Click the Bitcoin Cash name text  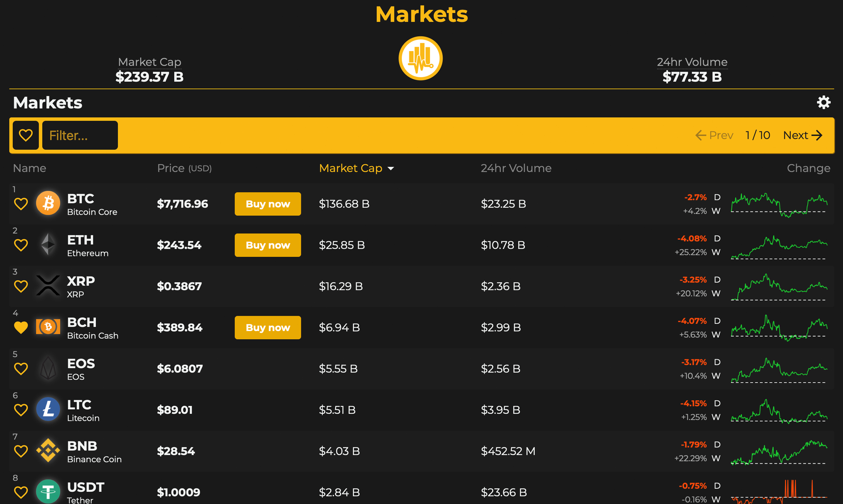click(93, 335)
